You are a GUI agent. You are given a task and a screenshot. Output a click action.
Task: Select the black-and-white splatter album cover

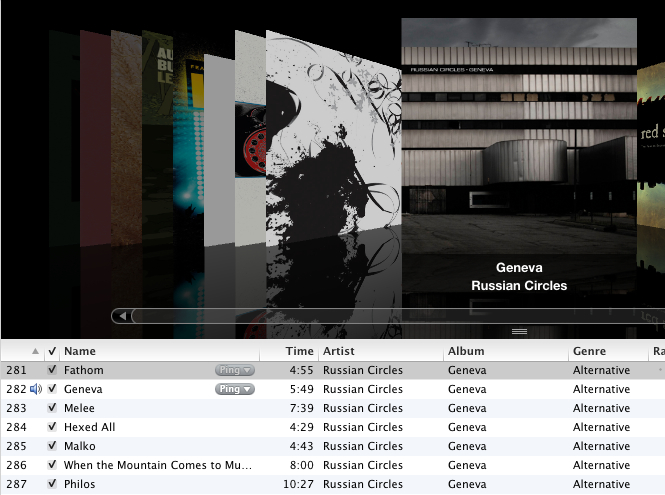pos(333,136)
